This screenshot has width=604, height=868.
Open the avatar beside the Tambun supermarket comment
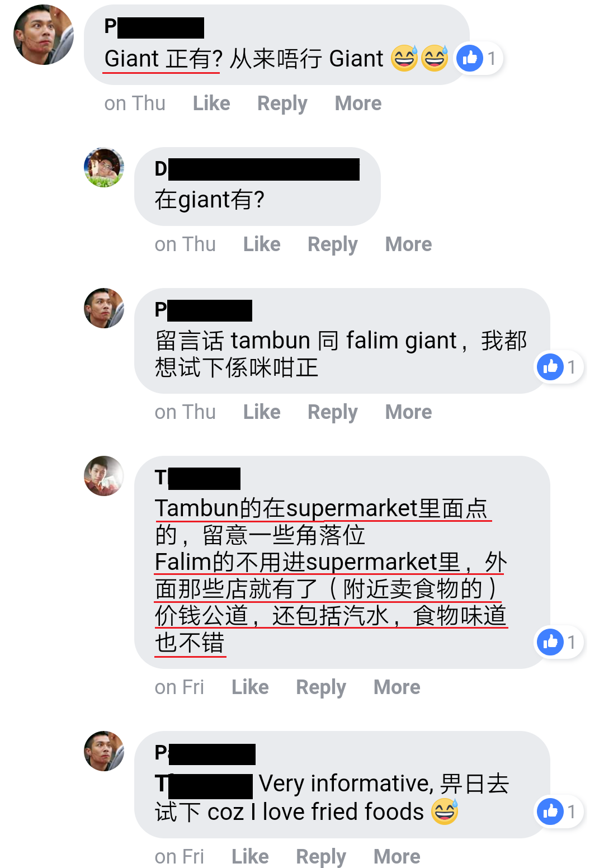pos(104,476)
